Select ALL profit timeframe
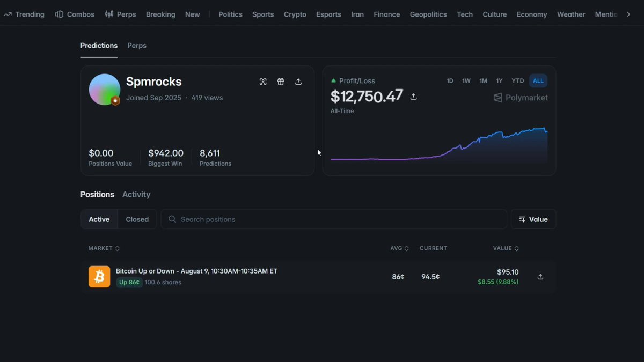 pyautogui.click(x=538, y=81)
